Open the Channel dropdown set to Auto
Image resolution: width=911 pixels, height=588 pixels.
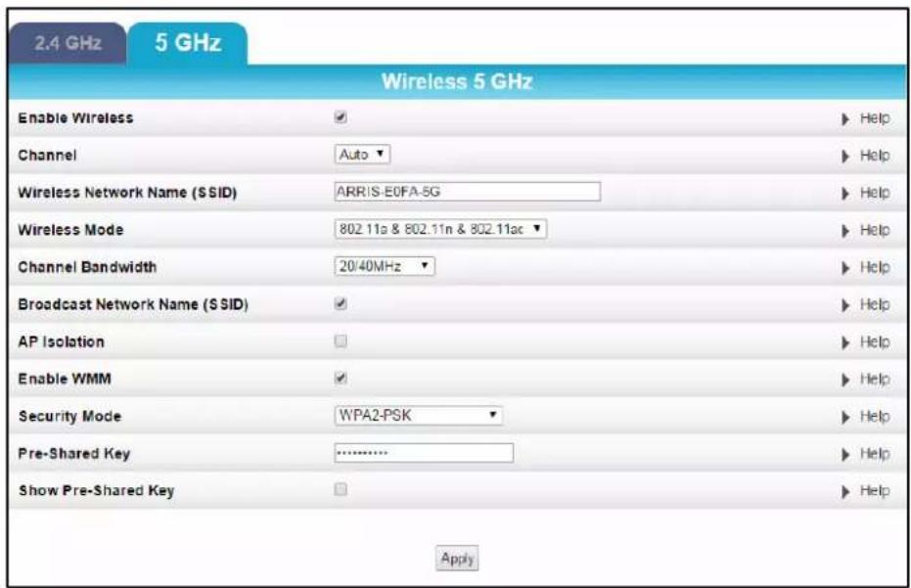tap(362, 155)
